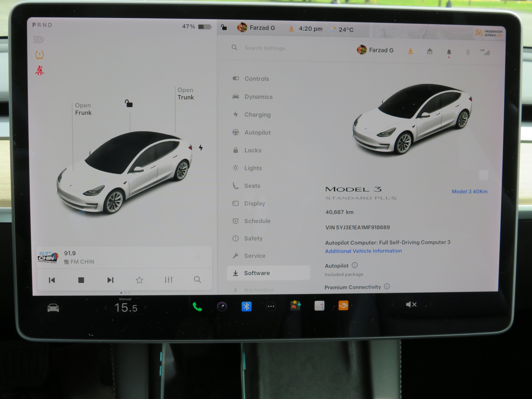532x399 pixels.
Task: Open car controls icon in bottom bar
Action: [53, 308]
